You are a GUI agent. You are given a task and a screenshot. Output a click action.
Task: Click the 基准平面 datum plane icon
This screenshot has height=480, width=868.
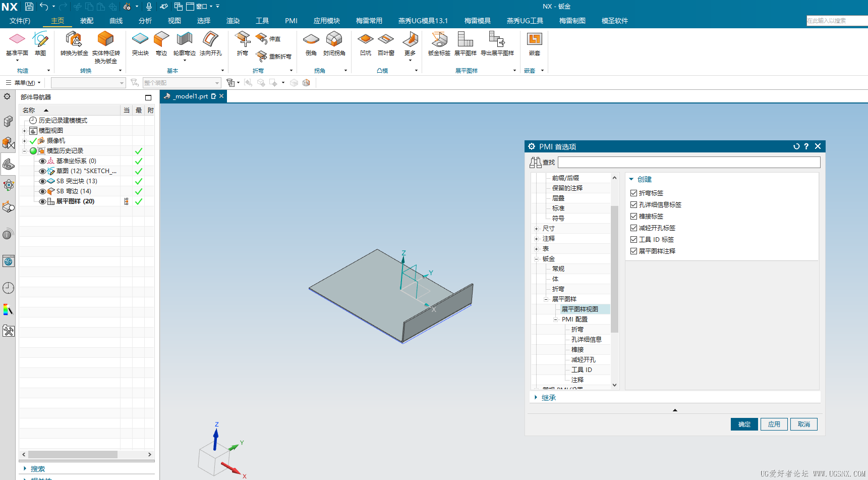click(x=17, y=39)
